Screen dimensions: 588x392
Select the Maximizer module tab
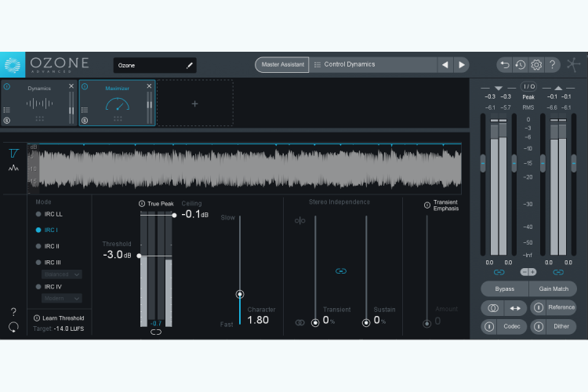click(x=118, y=103)
